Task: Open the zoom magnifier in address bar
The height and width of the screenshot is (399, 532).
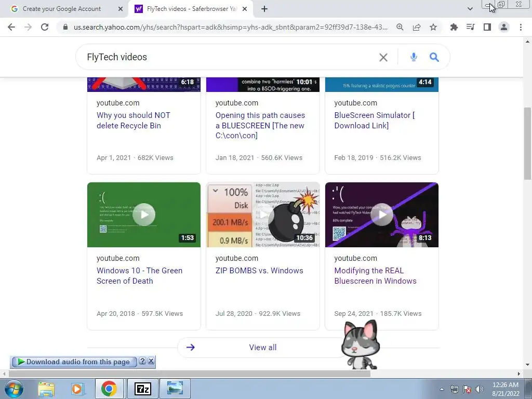Action: tap(400, 27)
